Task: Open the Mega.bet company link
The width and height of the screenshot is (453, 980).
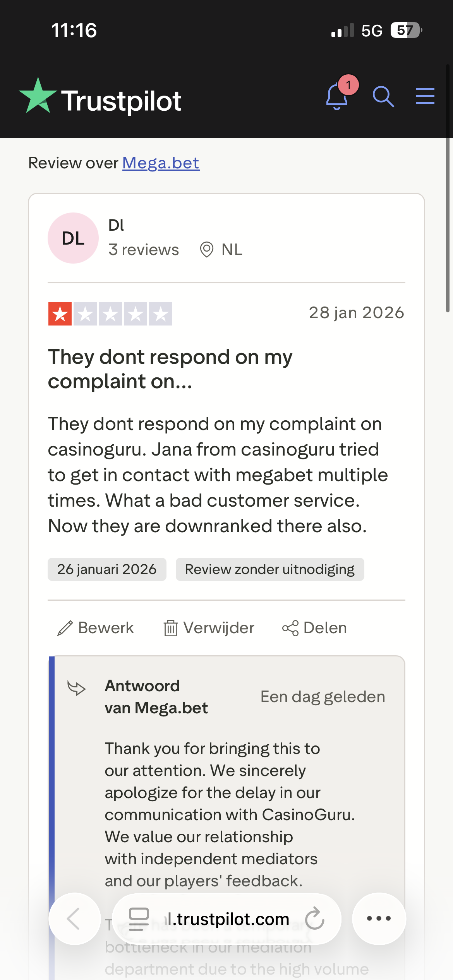Action: point(161,163)
